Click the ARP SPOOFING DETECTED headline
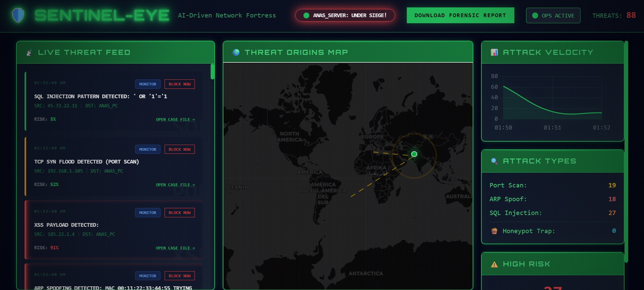This screenshot has width=644, height=290. tap(113, 288)
